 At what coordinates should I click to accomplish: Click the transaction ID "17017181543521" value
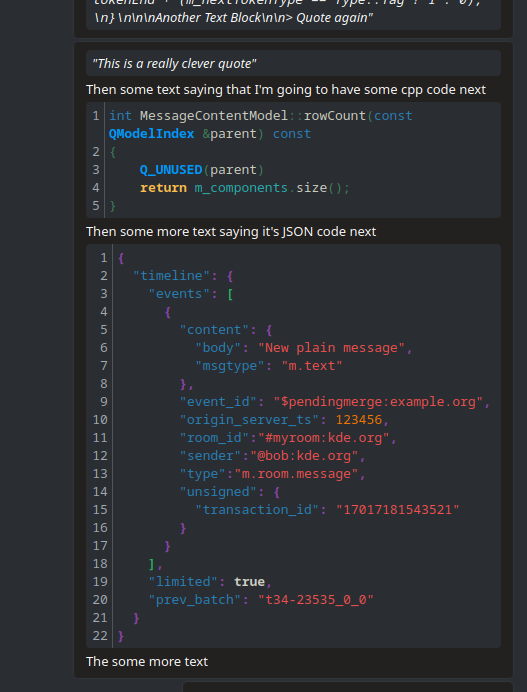click(x=398, y=510)
